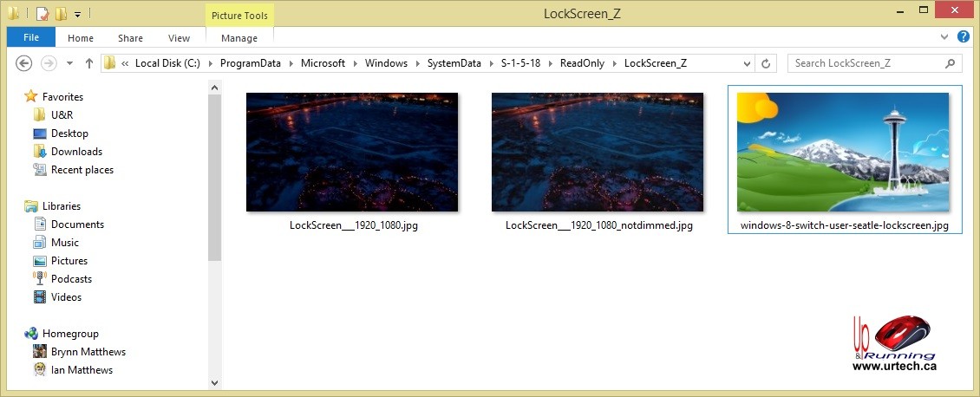Switch to the Share ribbon tab
Screen dimensions: 980x397
[131, 38]
